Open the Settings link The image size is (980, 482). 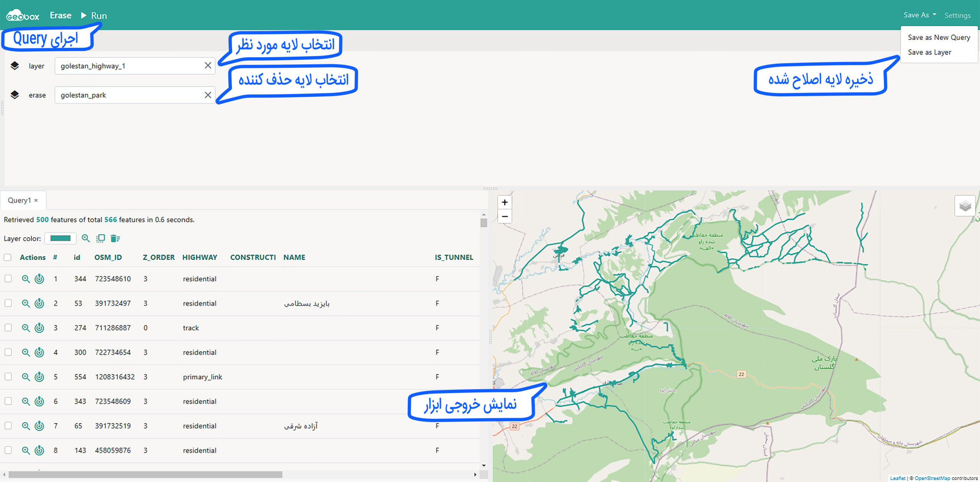click(x=957, y=15)
